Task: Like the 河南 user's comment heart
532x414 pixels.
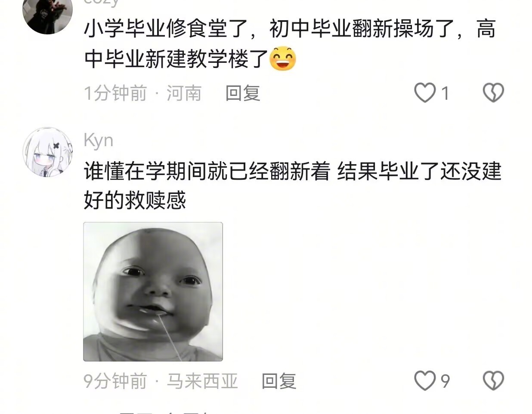Action: (425, 93)
